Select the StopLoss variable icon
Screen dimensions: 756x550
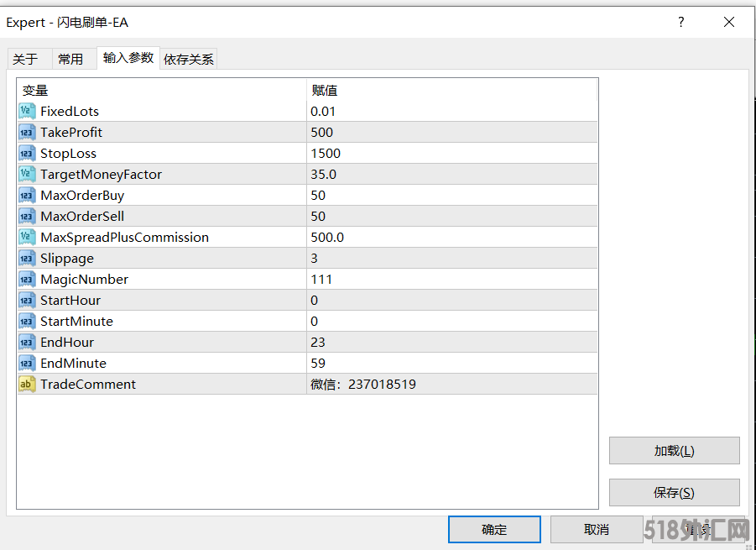click(27, 153)
